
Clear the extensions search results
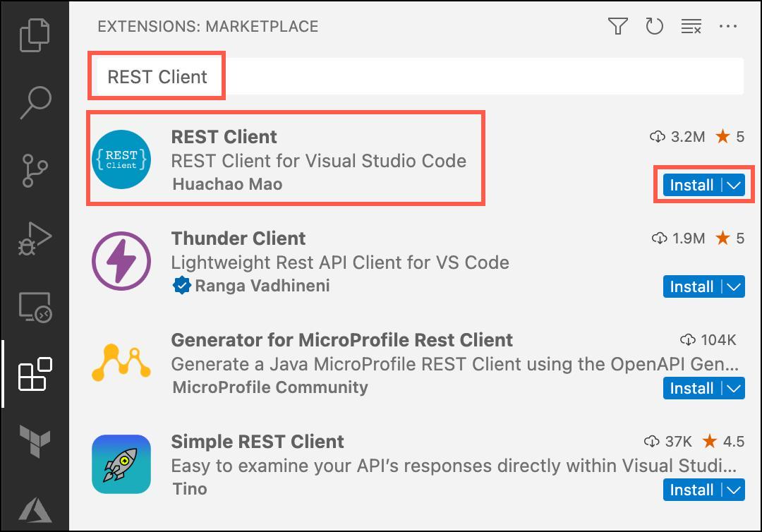click(x=690, y=25)
